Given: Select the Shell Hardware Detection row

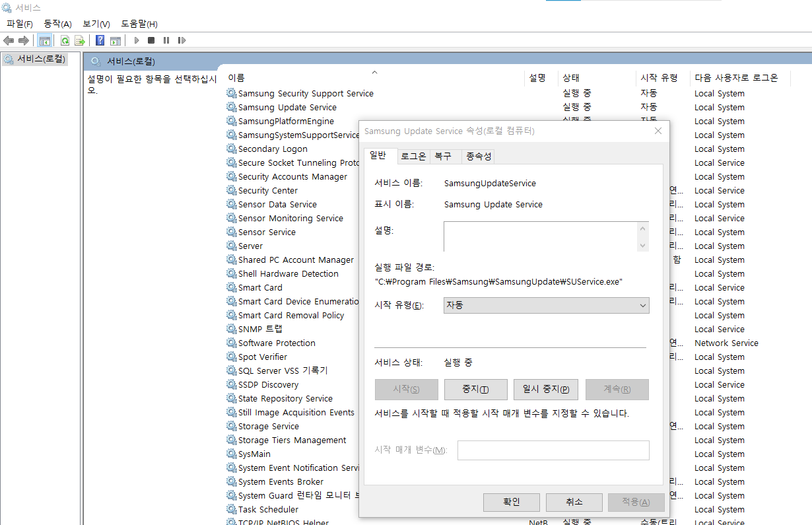Looking at the screenshot, I should pyautogui.click(x=288, y=273).
